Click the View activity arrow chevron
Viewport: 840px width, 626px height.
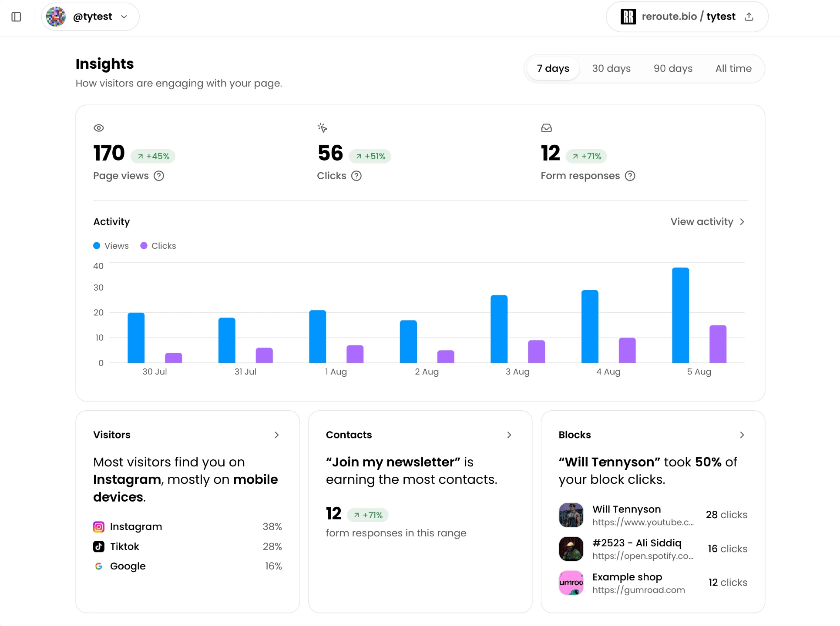742,222
